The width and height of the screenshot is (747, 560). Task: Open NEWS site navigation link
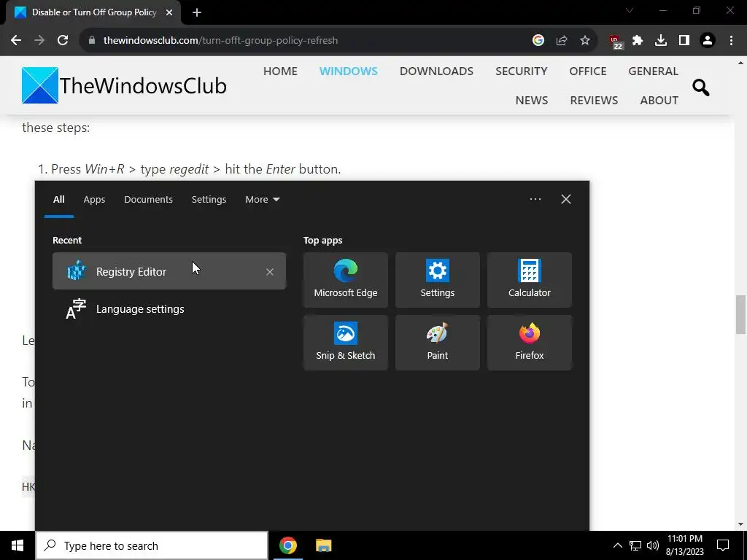click(532, 100)
